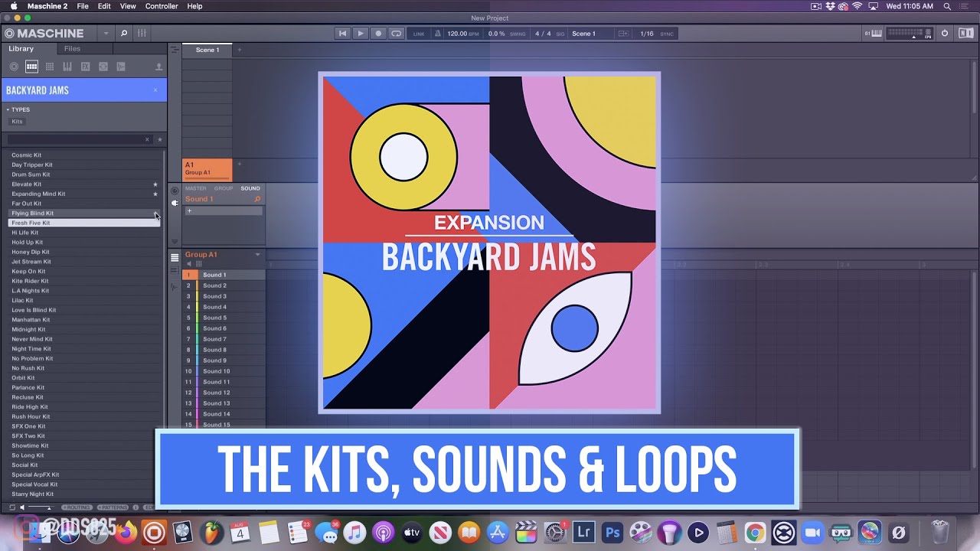Adjust the 120.00 BPM tempo value
Viewport: 980px width, 551px height.
[462, 34]
